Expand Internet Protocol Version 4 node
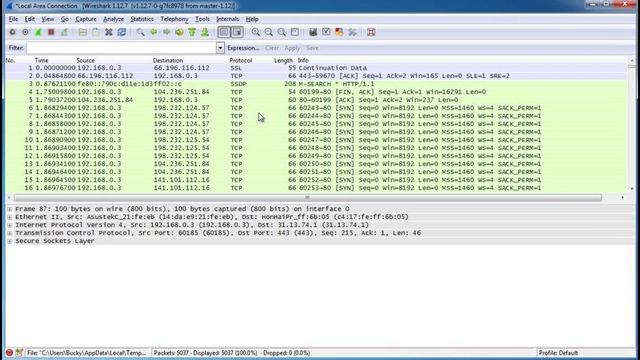640x360 pixels. pos(9,225)
